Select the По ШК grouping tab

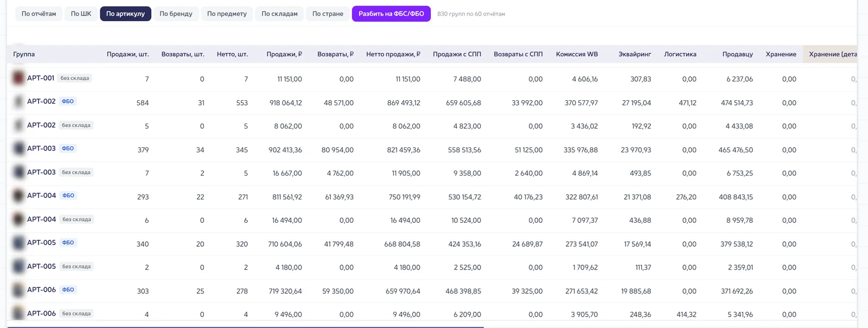[81, 14]
